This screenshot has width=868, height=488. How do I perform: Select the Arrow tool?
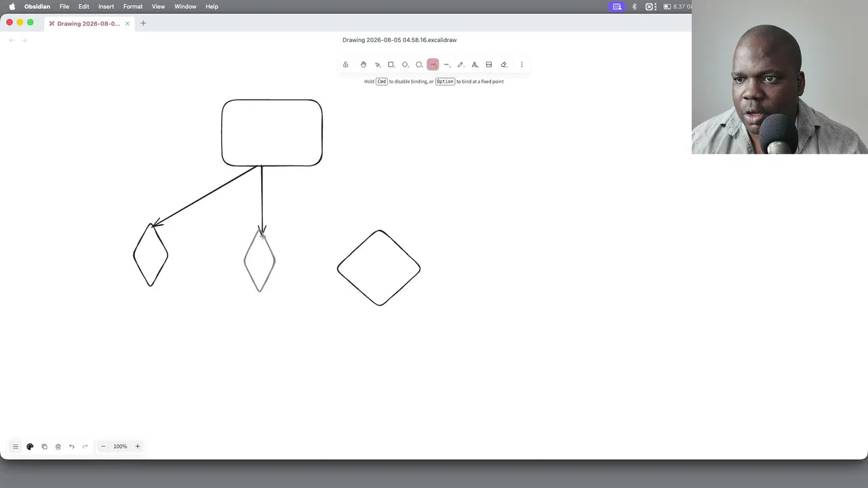coord(433,64)
